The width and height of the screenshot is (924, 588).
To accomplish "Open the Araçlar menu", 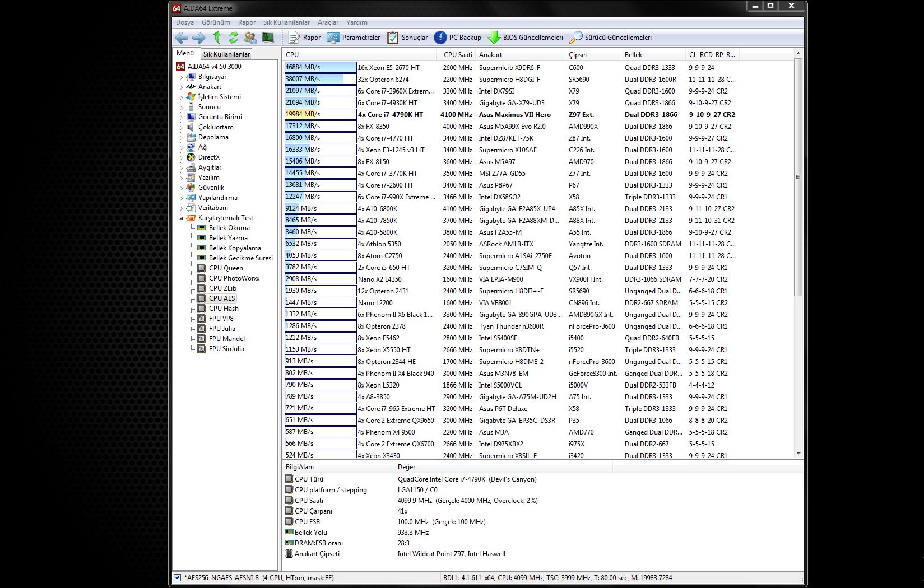I will tap(328, 22).
